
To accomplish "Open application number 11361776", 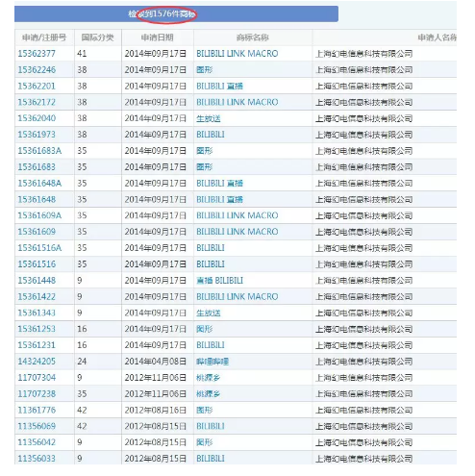I will click(37, 410).
